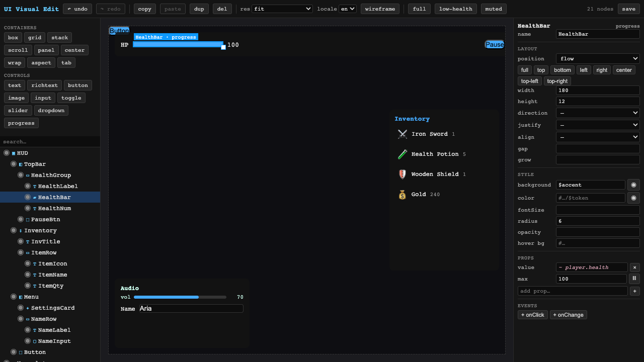Open the justify dropdown

click(598, 125)
